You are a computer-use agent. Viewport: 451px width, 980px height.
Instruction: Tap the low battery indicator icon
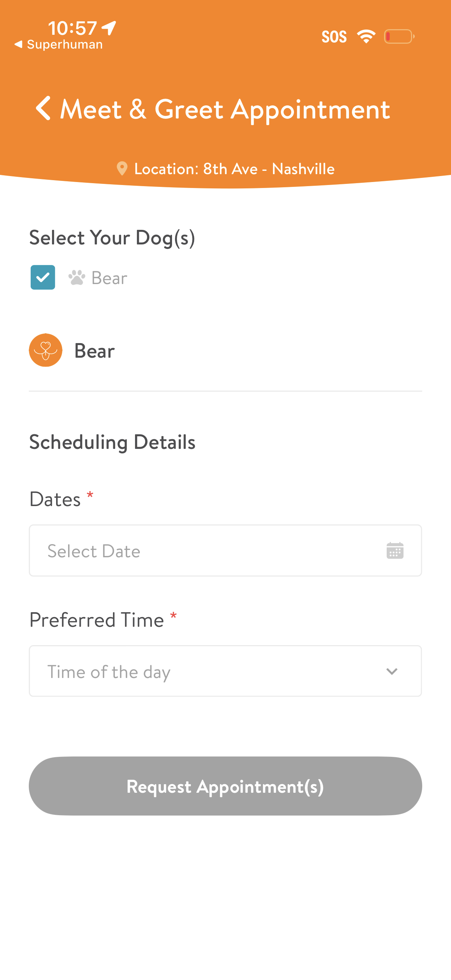[x=399, y=37]
